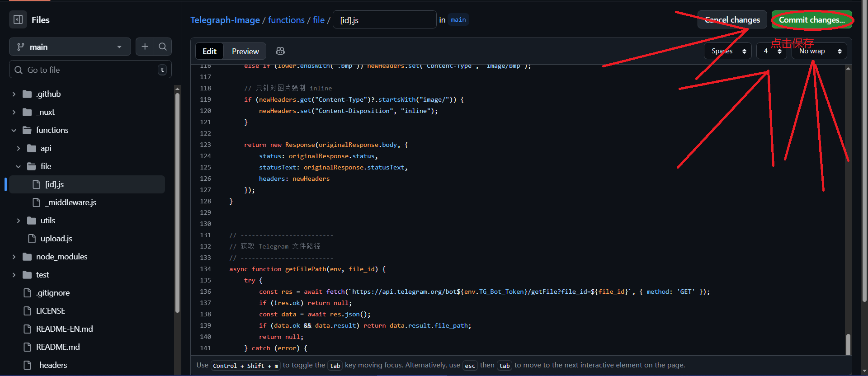This screenshot has height=376, width=868.
Task: Click the LICENSE file icon
Action: tap(27, 311)
